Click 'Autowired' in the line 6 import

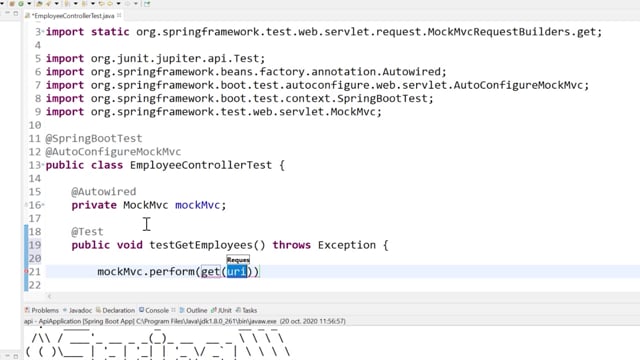coord(411,72)
